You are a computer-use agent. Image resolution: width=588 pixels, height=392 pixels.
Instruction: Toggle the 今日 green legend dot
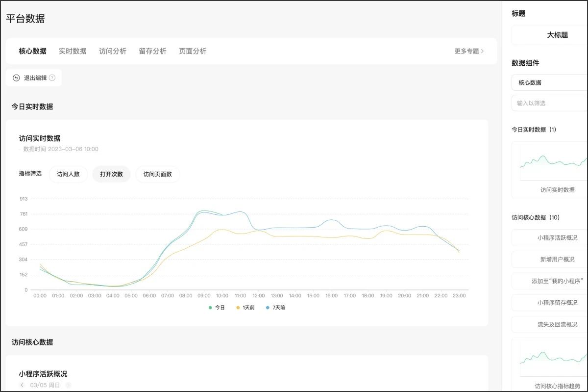210,308
